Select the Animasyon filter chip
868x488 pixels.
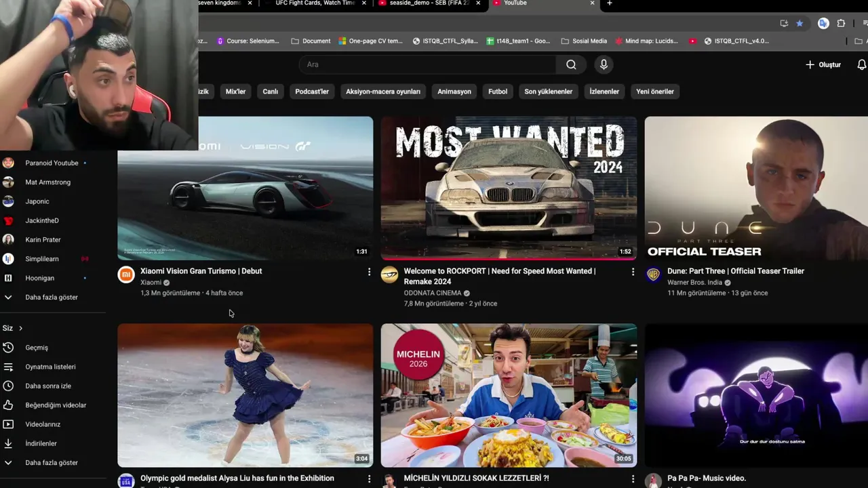(454, 91)
